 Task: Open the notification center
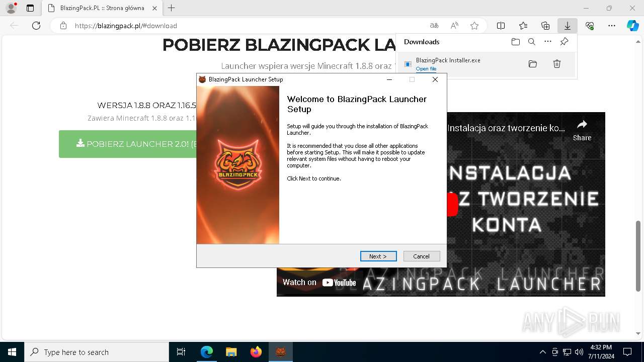click(x=627, y=352)
